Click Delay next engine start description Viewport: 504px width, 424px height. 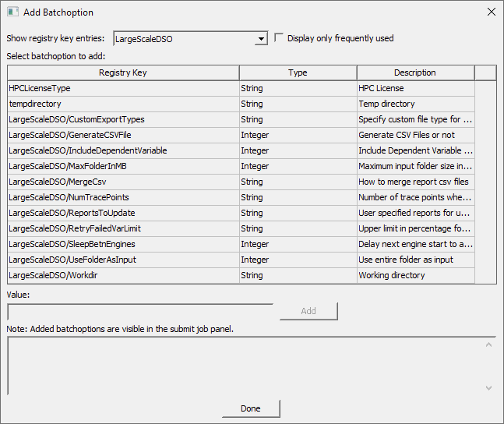[416, 244]
